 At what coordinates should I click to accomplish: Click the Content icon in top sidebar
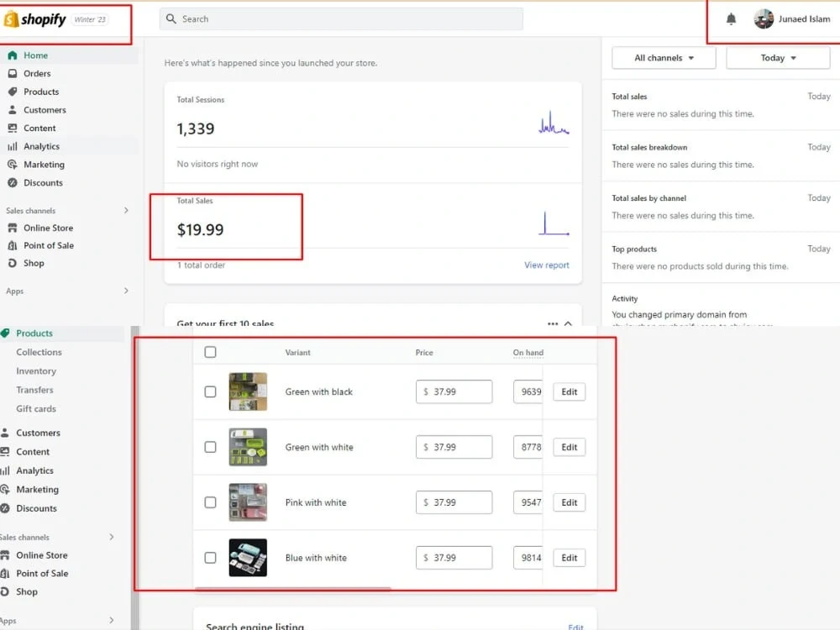click(13, 128)
